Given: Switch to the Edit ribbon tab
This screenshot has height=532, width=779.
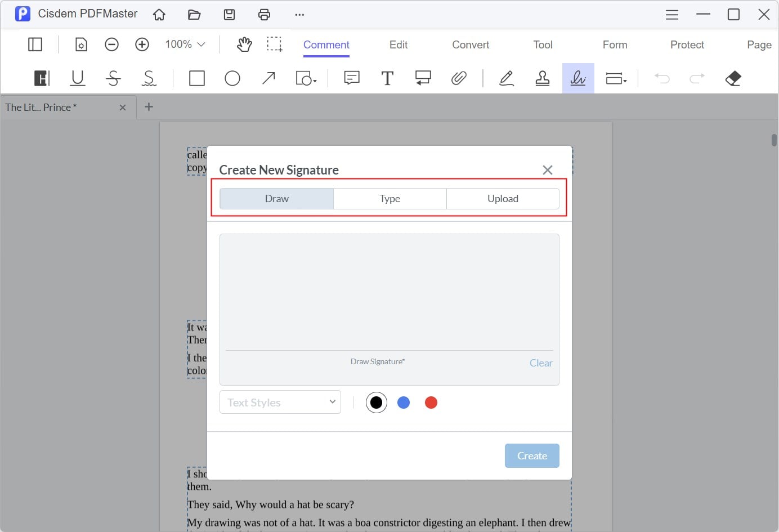Looking at the screenshot, I should click(x=398, y=44).
